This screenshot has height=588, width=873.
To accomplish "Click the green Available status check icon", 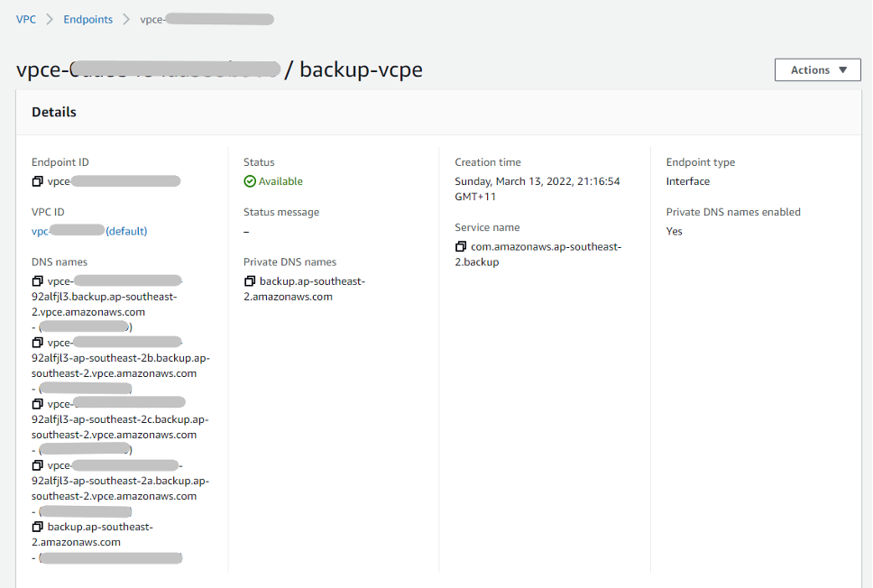I will pos(250,180).
